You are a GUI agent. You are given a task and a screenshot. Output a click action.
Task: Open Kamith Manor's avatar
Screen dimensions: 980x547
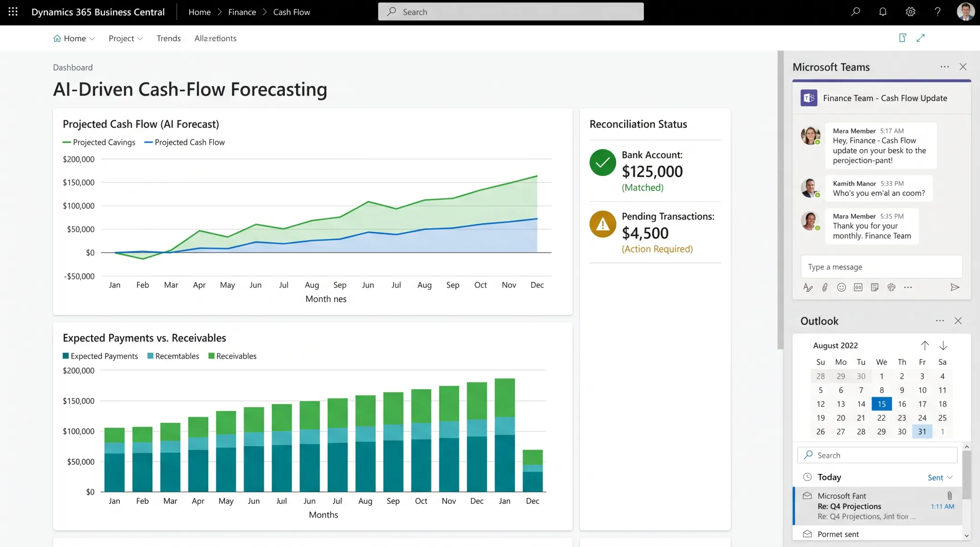coord(810,188)
